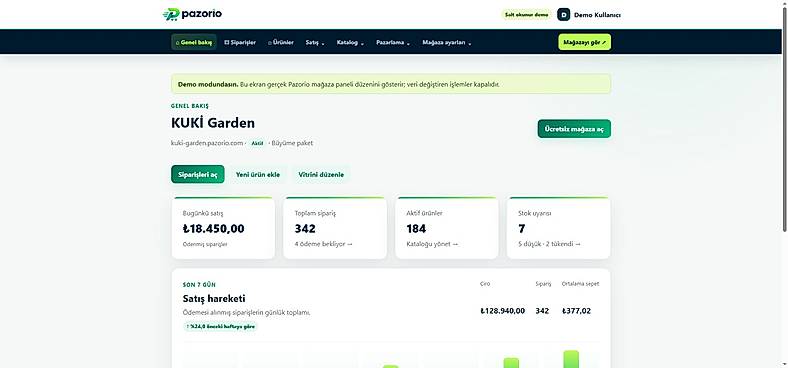Viewport: 788px width, 368px height.
Task: Click the Ortalama sepet value ₺377,02
Action: [x=576, y=311]
